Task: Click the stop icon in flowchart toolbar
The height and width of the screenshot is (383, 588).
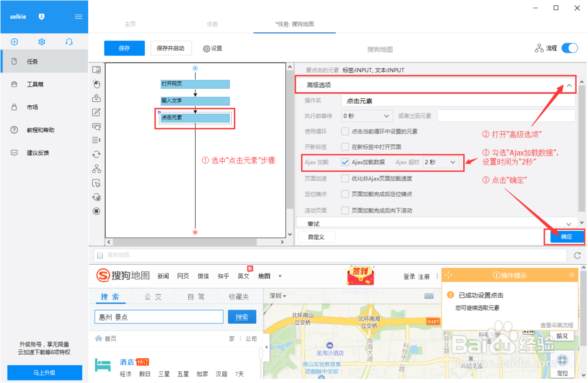Action: click(x=96, y=211)
